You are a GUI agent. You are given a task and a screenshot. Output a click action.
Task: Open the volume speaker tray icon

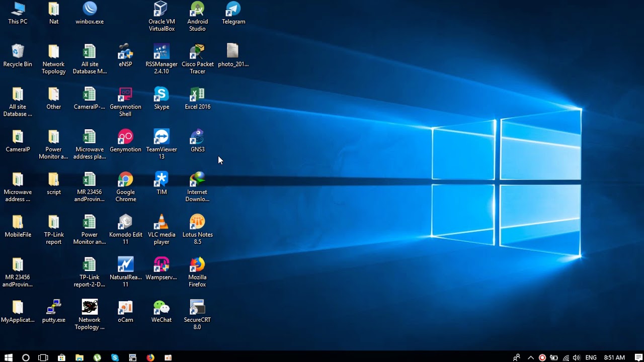(577, 357)
